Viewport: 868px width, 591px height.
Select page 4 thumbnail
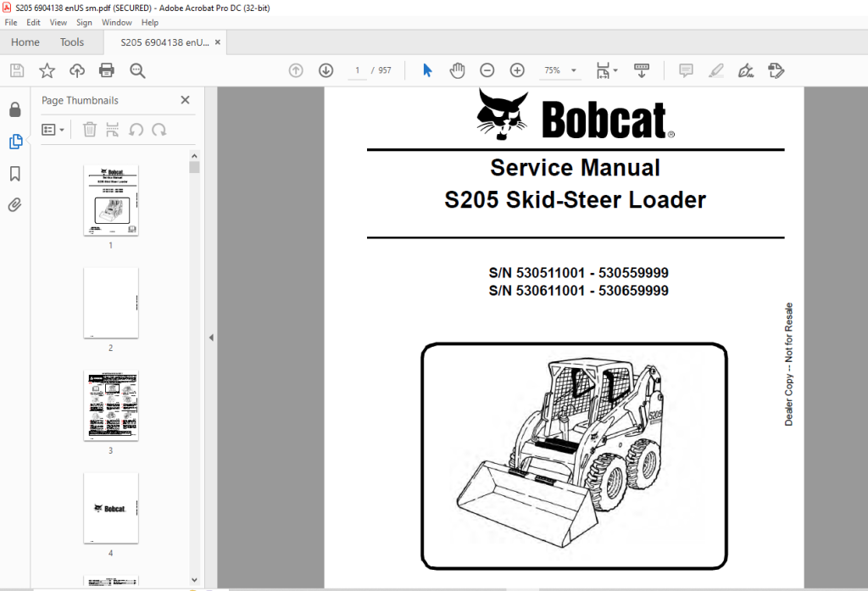click(111, 508)
